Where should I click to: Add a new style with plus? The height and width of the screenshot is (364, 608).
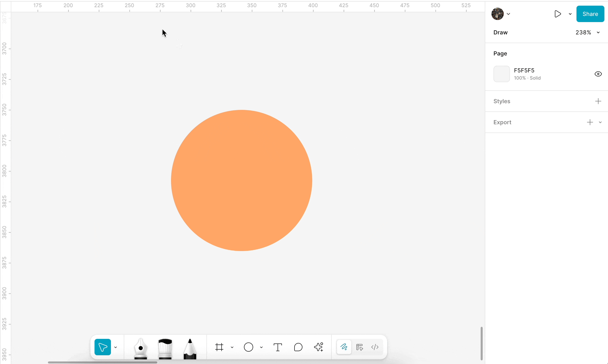tap(598, 101)
